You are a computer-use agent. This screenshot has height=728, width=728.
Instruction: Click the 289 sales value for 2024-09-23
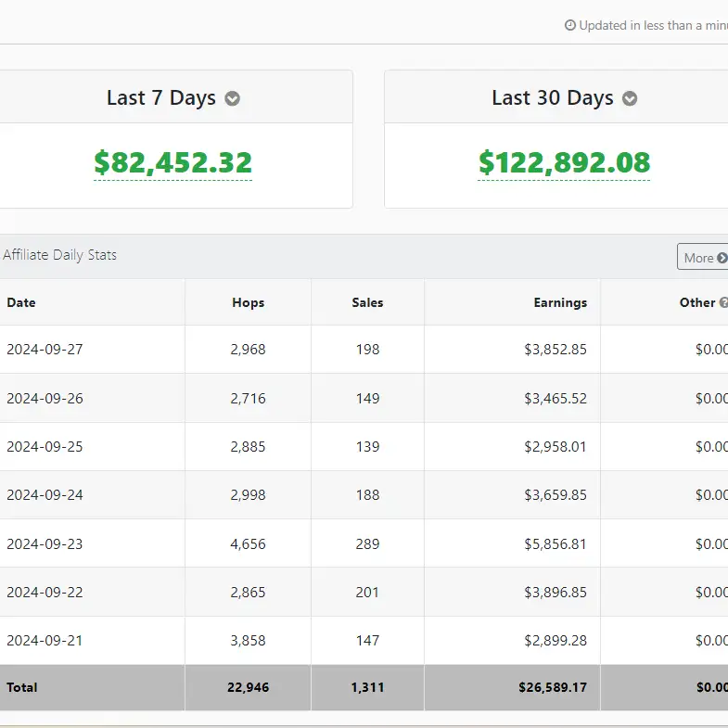click(x=367, y=543)
